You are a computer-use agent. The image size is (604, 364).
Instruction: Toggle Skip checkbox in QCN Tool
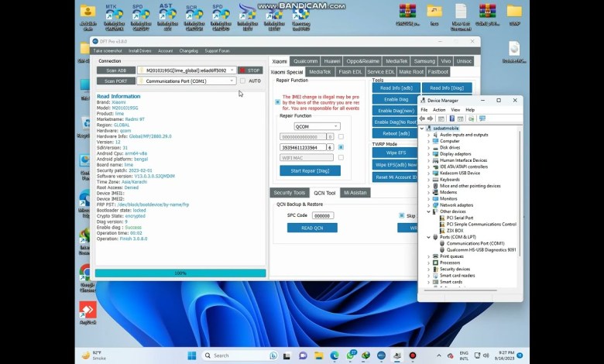tap(402, 216)
